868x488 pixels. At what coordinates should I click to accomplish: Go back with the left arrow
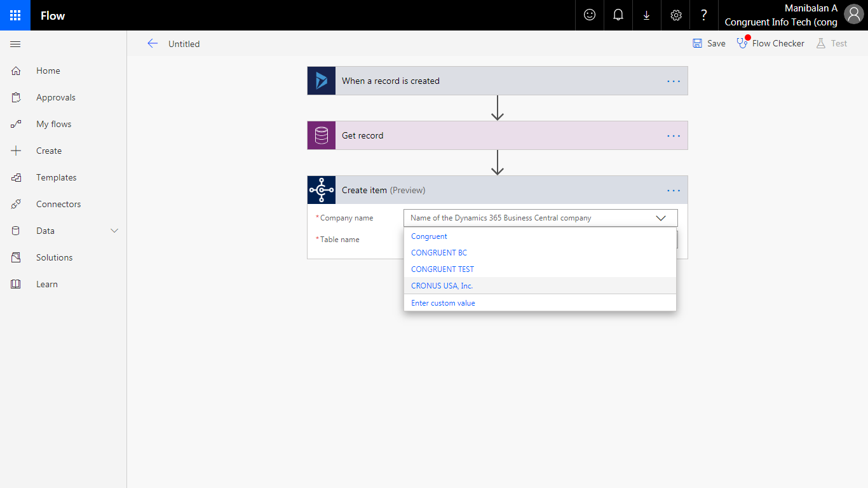[x=153, y=43]
